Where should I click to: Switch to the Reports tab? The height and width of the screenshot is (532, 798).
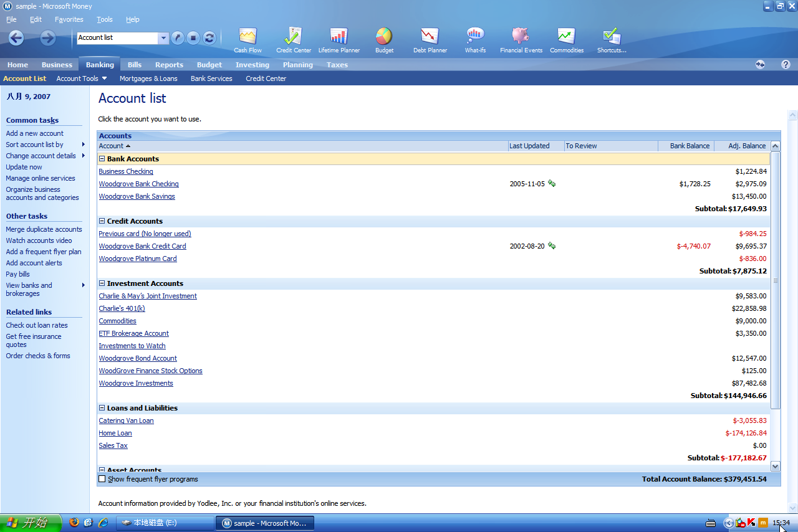click(169, 64)
